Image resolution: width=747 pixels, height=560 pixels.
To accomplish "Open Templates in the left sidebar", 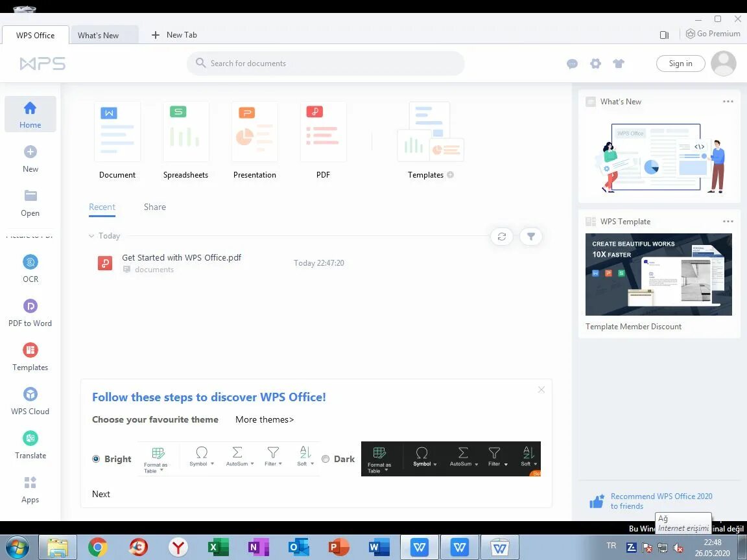I will [30, 357].
